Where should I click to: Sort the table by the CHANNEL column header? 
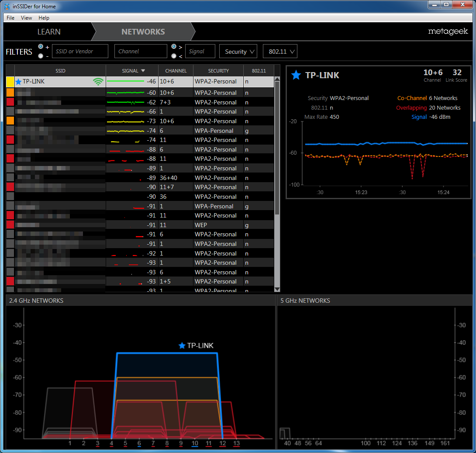pos(176,71)
